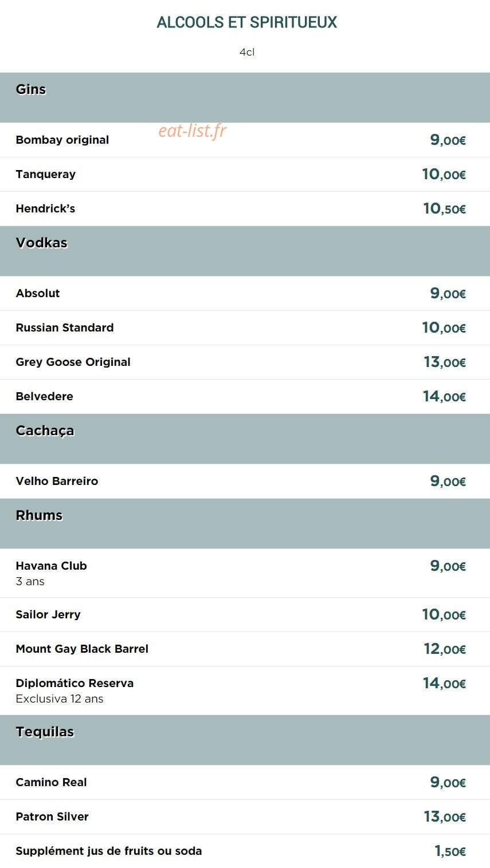
Task: Click the Supplément jus de fruits ou soda
Action: click(x=109, y=851)
